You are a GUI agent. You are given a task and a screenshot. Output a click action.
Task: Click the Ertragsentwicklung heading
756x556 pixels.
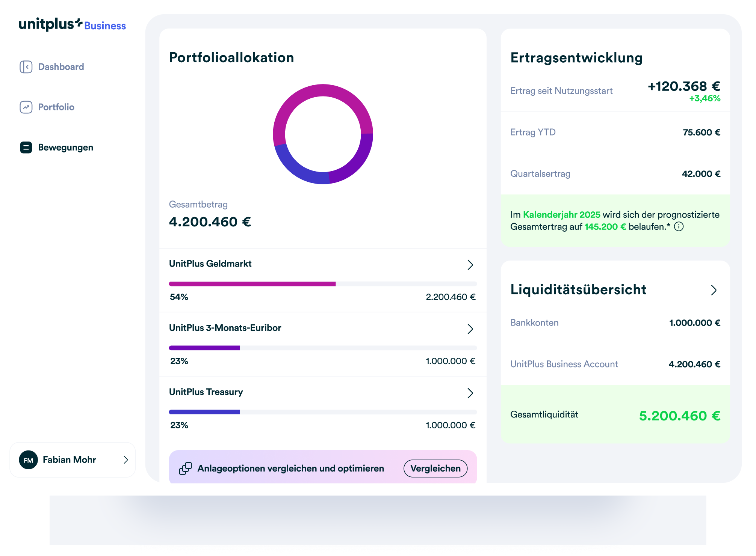coord(576,58)
